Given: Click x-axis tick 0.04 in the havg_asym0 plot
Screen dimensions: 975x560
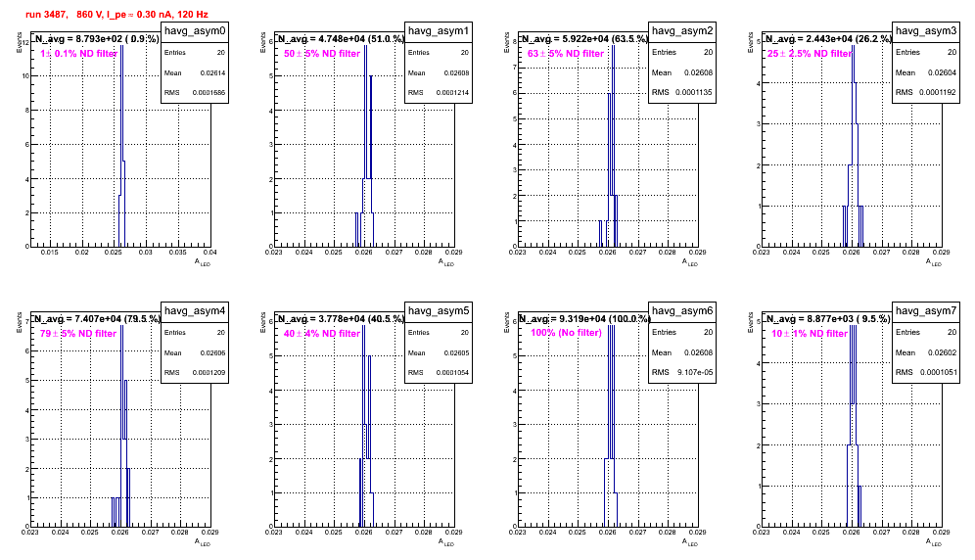Looking at the screenshot, I should click(210, 253).
